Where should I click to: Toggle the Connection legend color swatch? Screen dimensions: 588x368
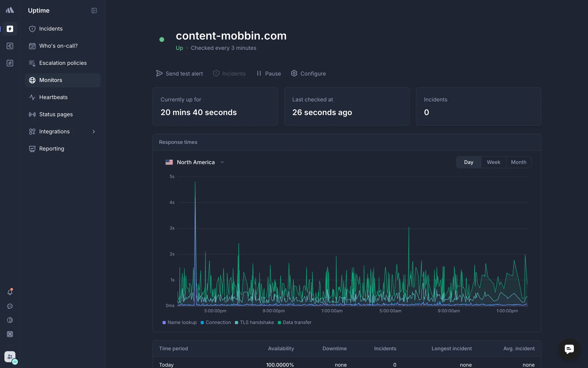coord(202,323)
